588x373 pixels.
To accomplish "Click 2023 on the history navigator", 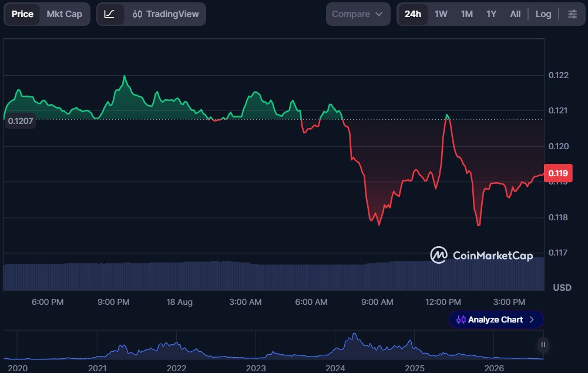I will tap(256, 368).
